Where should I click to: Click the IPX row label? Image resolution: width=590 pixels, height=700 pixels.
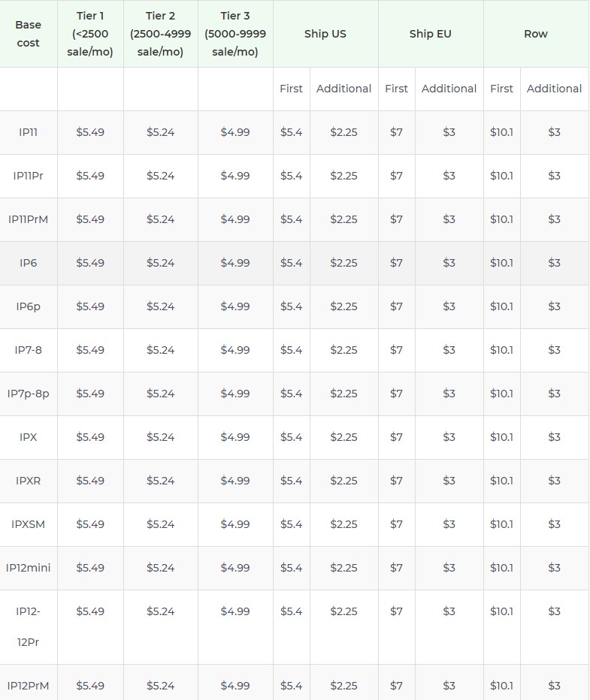[28, 437]
